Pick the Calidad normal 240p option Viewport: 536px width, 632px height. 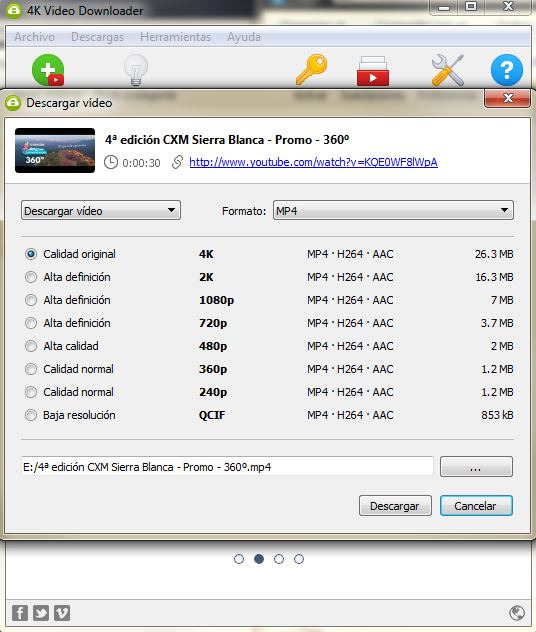pyautogui.click(x=31, y=392)
